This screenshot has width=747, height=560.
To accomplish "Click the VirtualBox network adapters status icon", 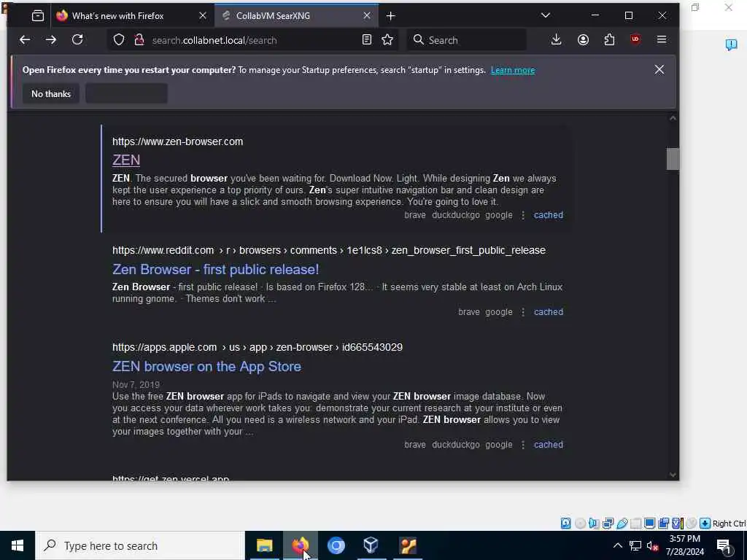I will tap(608, 524).
